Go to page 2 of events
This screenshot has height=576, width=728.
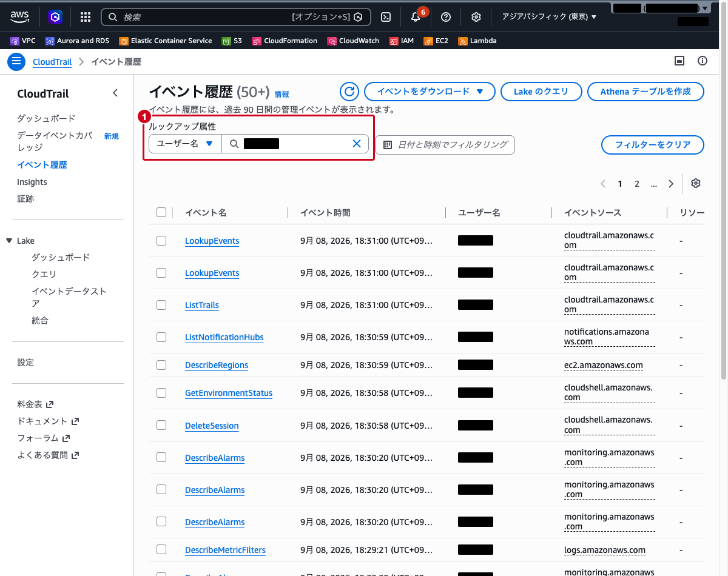[x=637, y=184]
